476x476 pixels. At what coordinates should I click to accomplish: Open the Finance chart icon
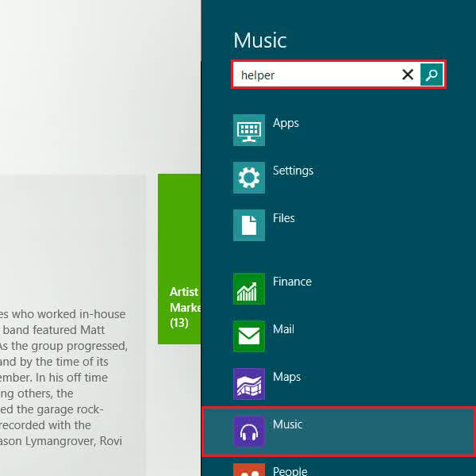tap(249, 289)
